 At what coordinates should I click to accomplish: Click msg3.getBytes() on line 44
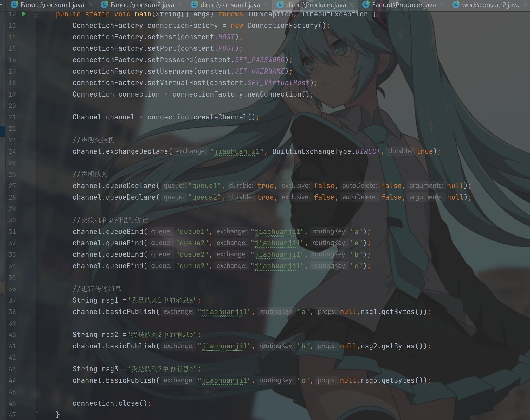point(392,380)
